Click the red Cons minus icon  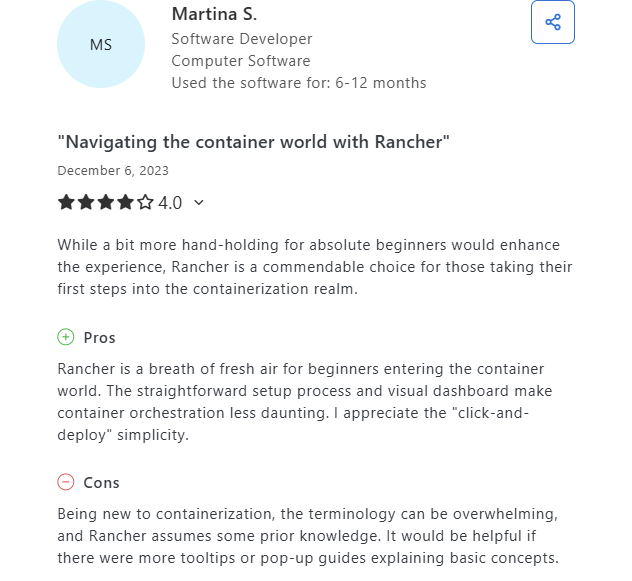pos(66,482)
